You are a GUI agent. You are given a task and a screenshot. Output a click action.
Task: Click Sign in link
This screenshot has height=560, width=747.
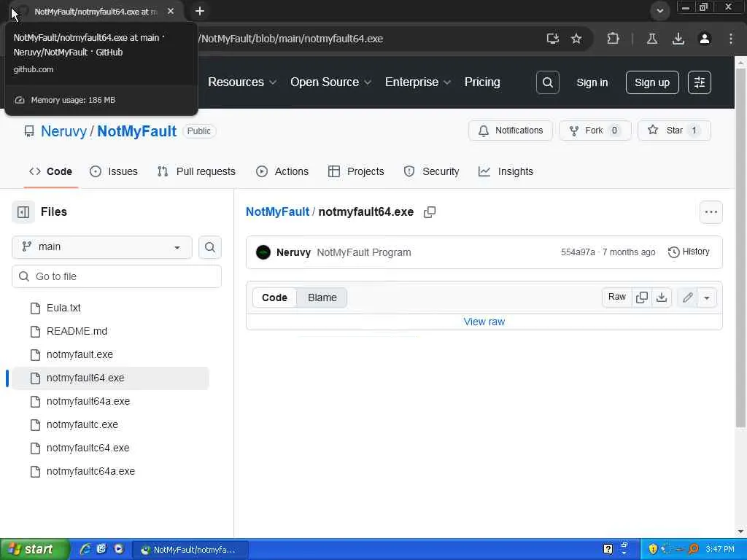click(x=592, y=82)
